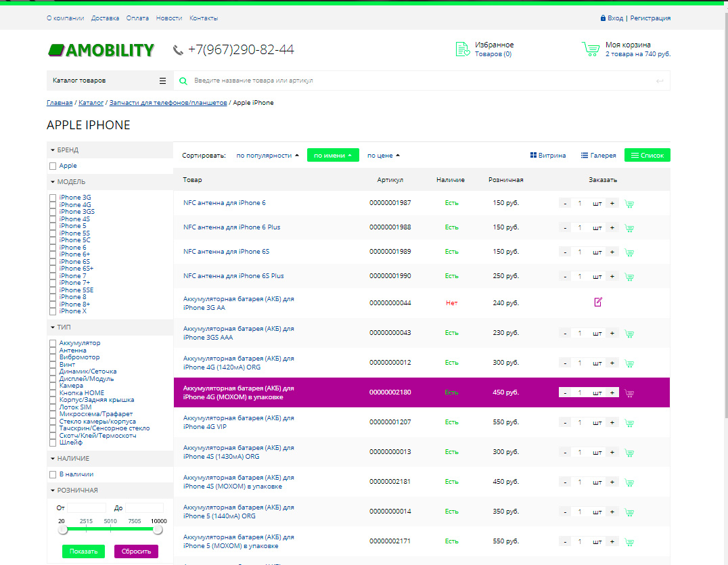The width and height of the screenshot is (728, 565).
Task: Add NFC антенна iPhone 6S Plus to cart
Action: click(629, 277)
